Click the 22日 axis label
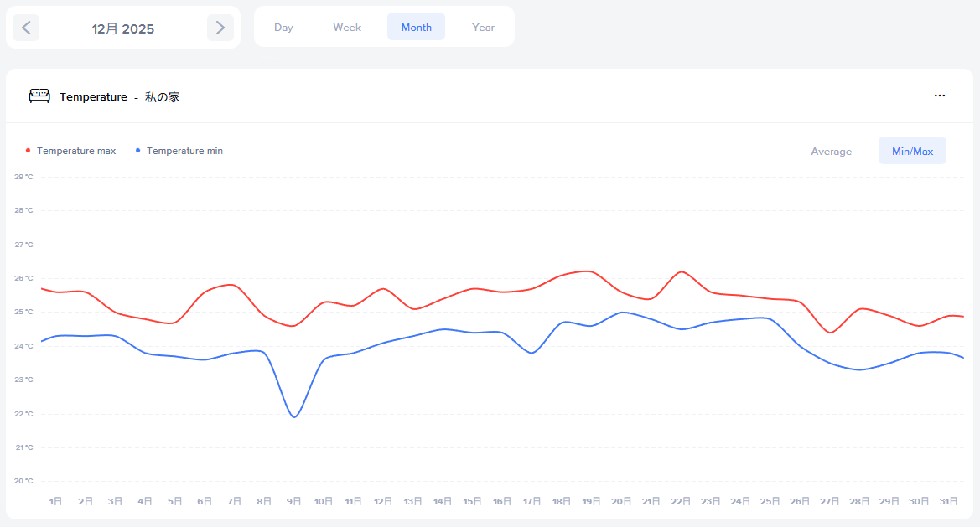Screen dimensions: 980x527 (681, 501)
